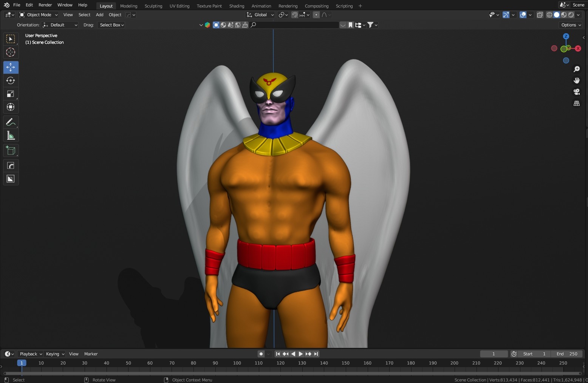
Task: Switch to rendered viewport shading
Action: coord(571,15)
